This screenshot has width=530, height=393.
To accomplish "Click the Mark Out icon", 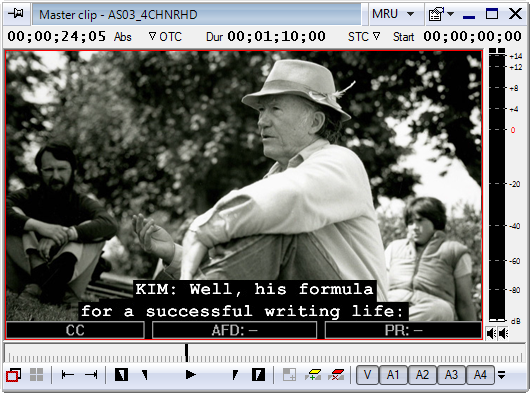I will pos(258,374).
